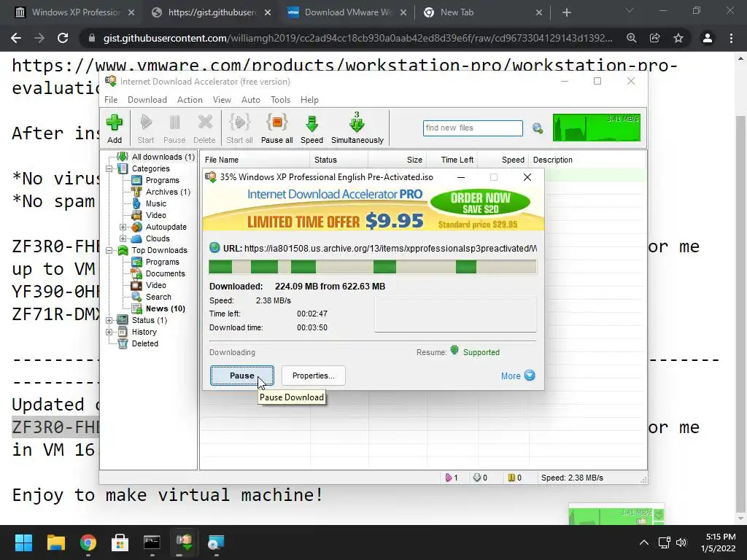Select News (10) in the tree
This screenshot has height=560, width=747.
166,308
